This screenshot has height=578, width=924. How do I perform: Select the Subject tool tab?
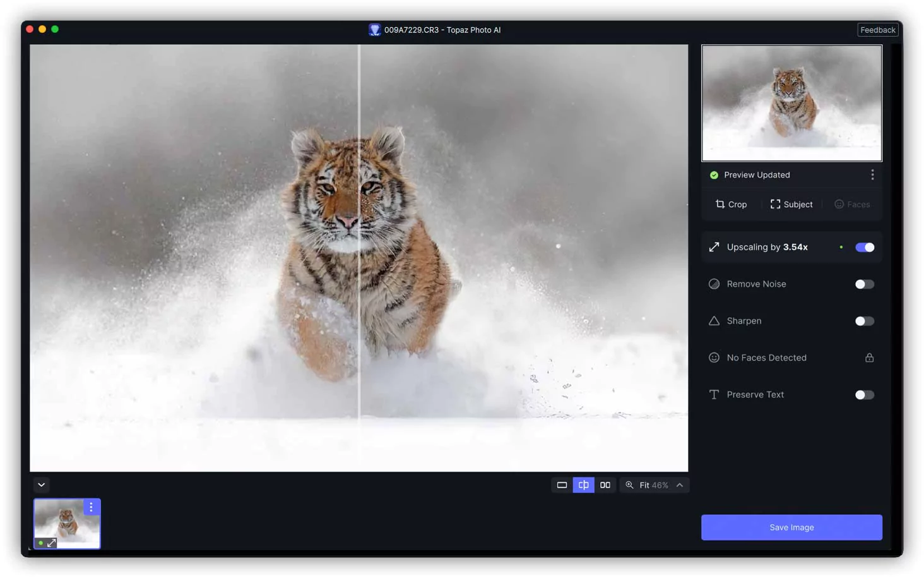pyautogui.click(x=791, y=204)
